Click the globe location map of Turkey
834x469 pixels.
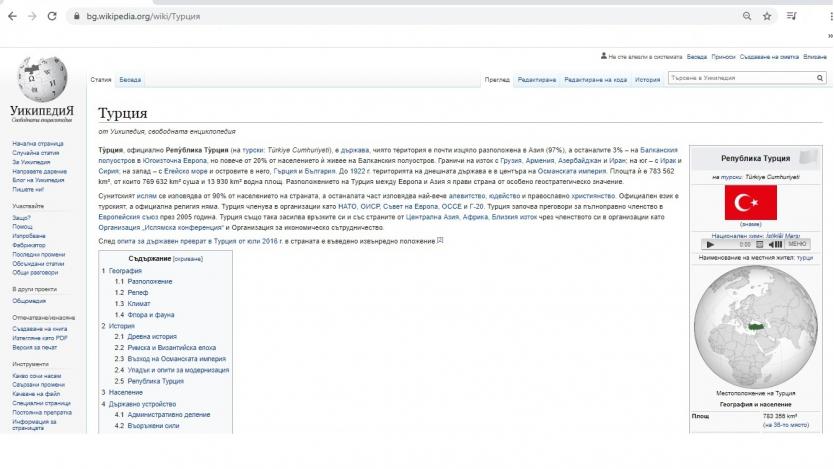(755, 326)
